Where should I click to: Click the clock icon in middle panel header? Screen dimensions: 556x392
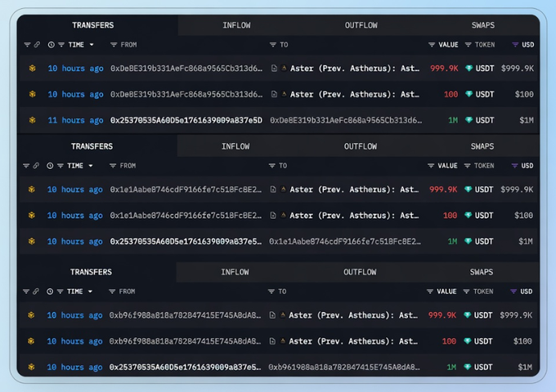click(50, 166)
